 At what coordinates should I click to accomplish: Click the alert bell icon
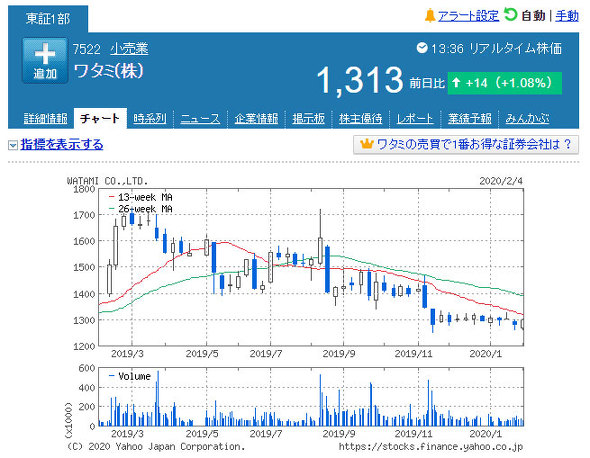[x=430, y=16]
